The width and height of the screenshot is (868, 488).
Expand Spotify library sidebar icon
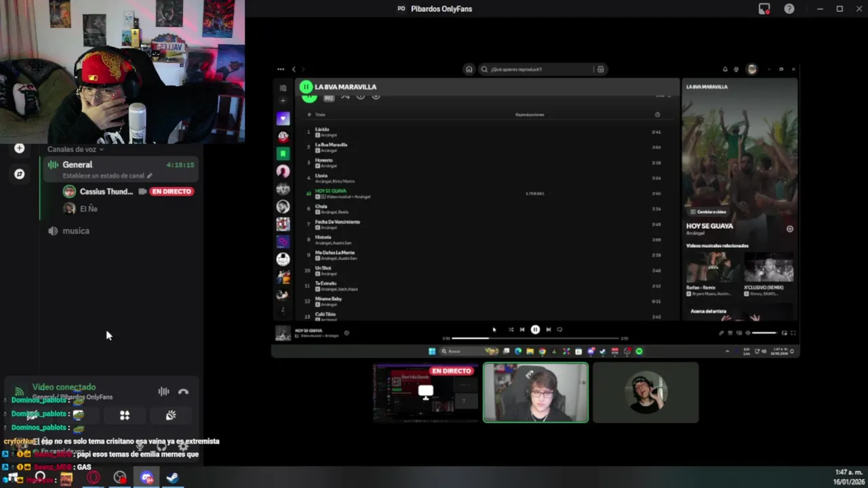point(283,87)
